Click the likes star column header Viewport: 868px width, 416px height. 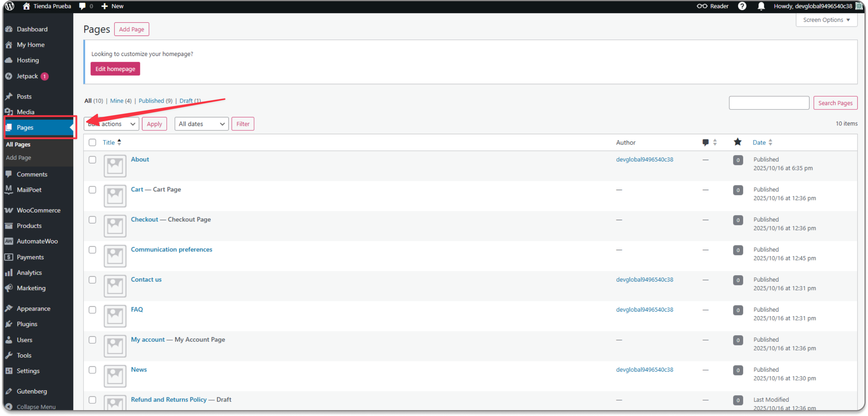[738, 142]
